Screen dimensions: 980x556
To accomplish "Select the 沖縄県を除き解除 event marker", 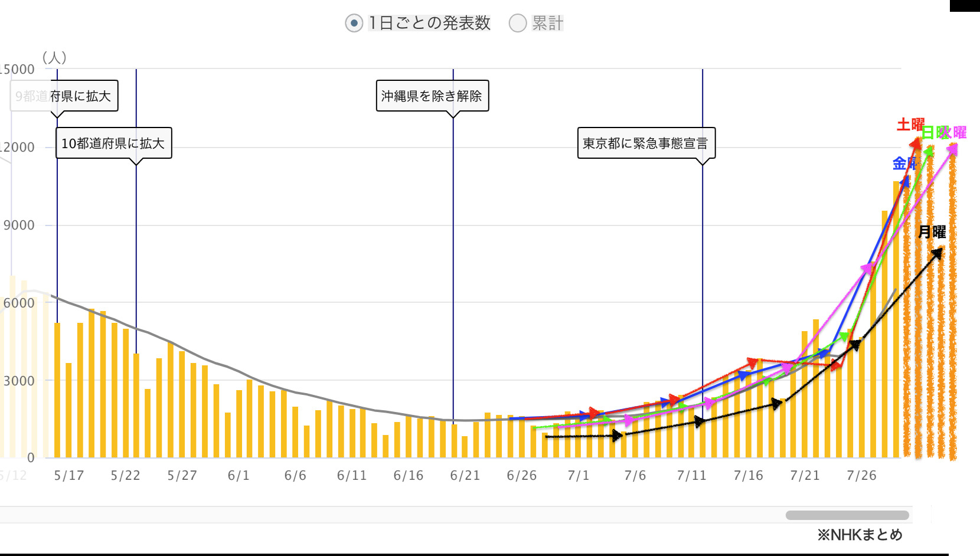I will (x=432, y=96).
